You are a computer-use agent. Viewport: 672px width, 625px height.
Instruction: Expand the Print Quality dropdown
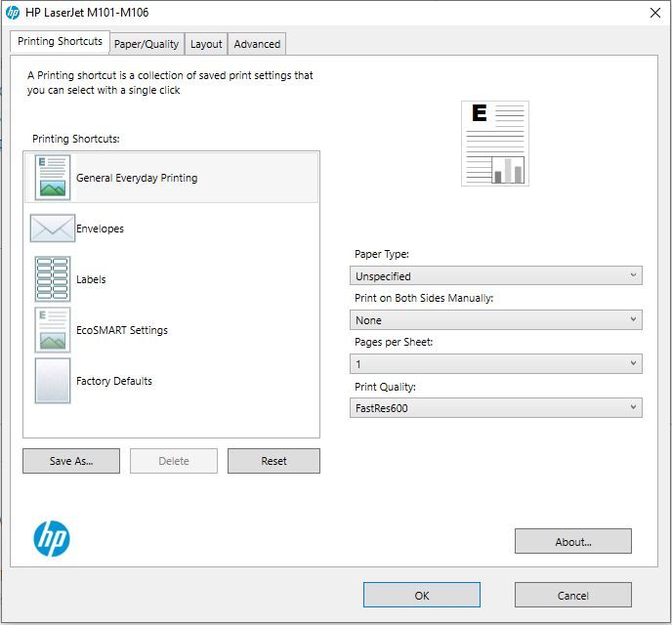point(495,408)
